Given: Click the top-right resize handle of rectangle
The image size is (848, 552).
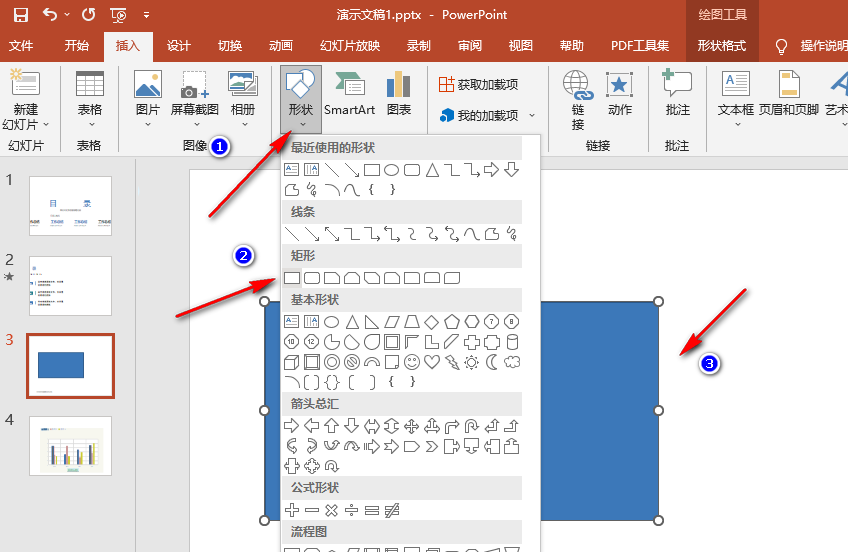Looking at the screenshot, I should point(658,301).
